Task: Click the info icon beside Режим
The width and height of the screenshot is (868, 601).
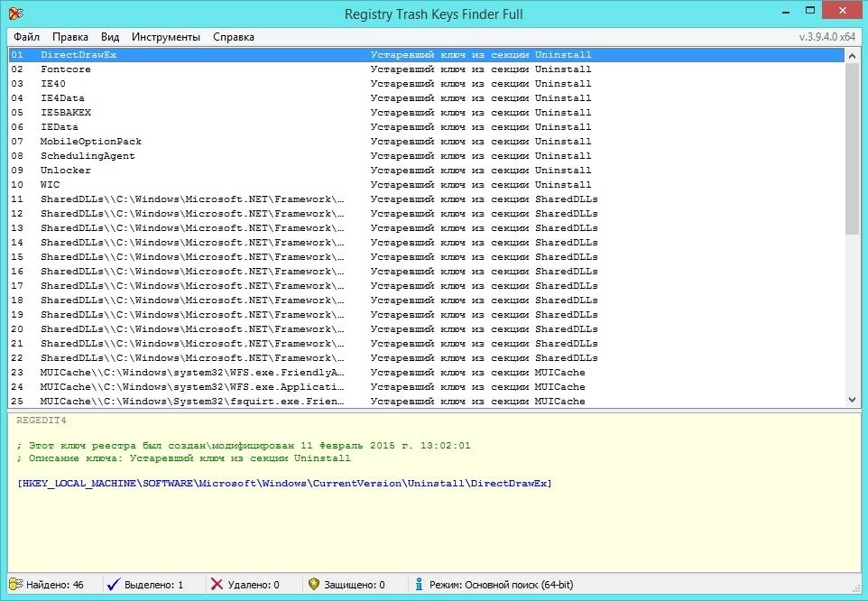Action: (x=419, y=585)
